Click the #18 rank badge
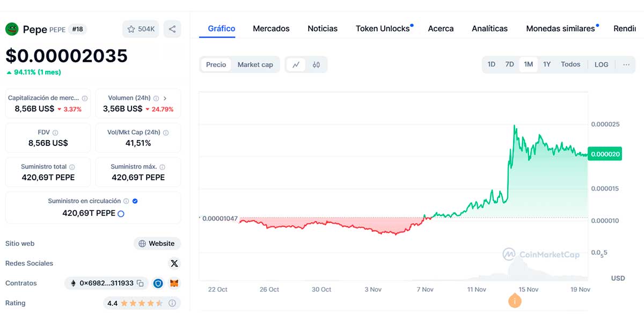This screenshot has height=322, width=644. pyautogui.click(x=78, y=29)
